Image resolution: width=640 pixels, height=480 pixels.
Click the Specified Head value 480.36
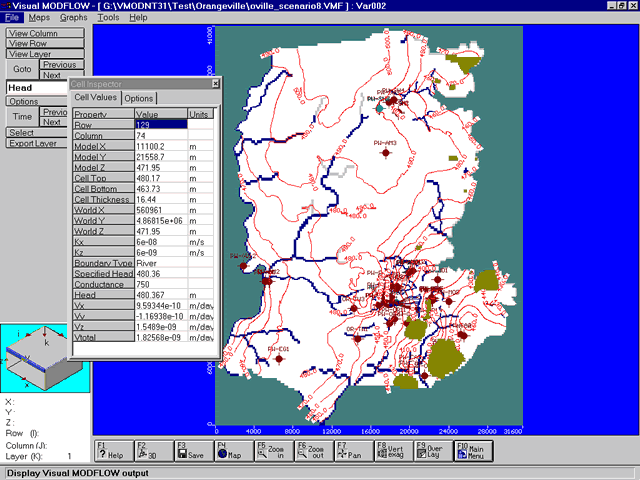(x=161, y=273)
